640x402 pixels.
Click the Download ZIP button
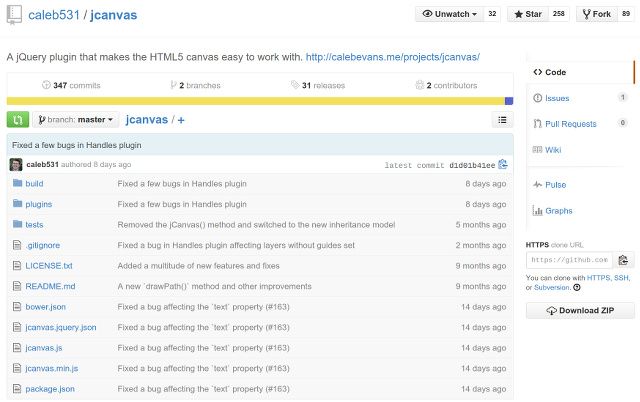click(x=580, y=311)
